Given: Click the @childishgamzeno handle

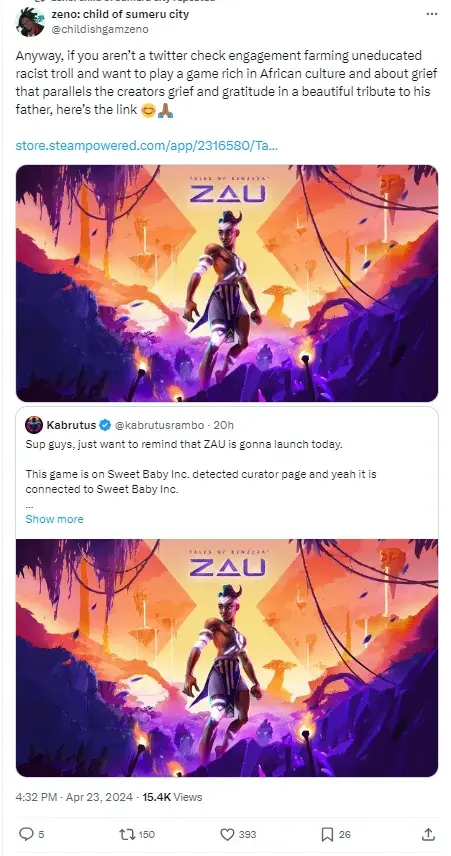Looking at the screenshot, I should pos(99,29).
